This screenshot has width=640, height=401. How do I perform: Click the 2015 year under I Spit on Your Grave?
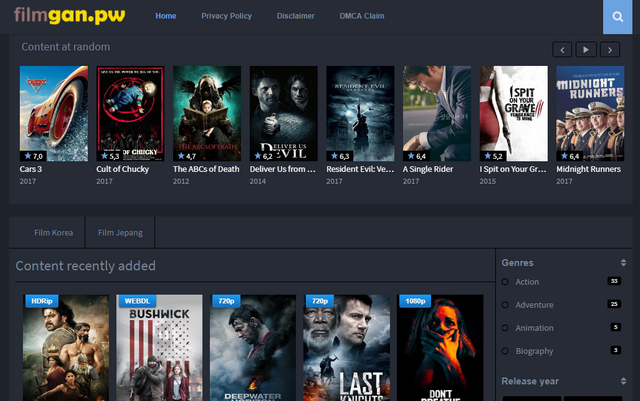click(x=487, y=181)
